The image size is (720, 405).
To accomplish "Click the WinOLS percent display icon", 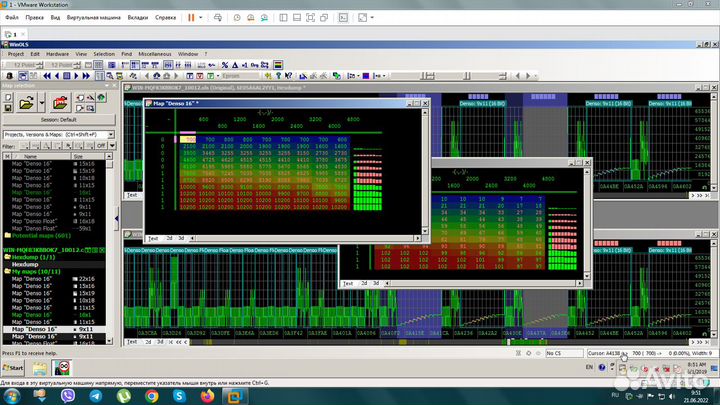I will tap(225, 65).
